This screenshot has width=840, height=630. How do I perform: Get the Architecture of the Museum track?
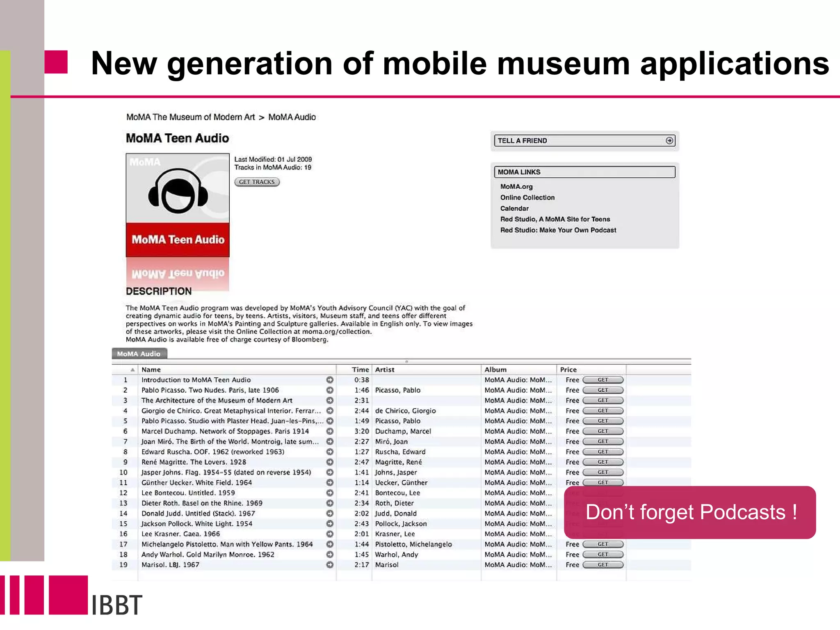pos(603,400)
